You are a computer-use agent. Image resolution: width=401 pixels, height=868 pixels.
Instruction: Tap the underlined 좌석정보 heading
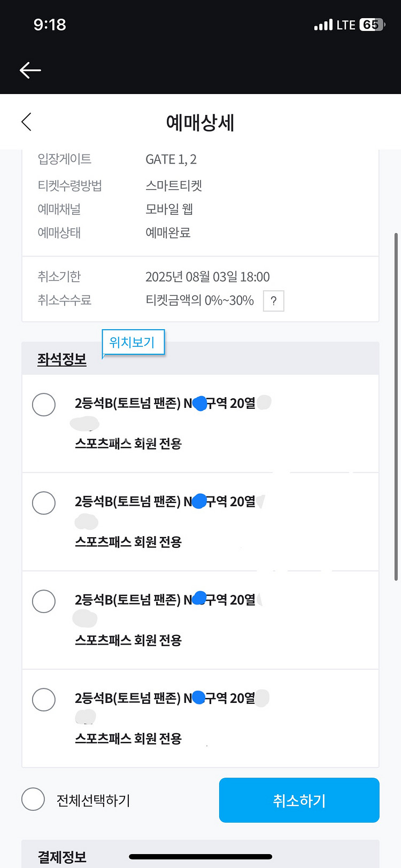tap(62, 359)
